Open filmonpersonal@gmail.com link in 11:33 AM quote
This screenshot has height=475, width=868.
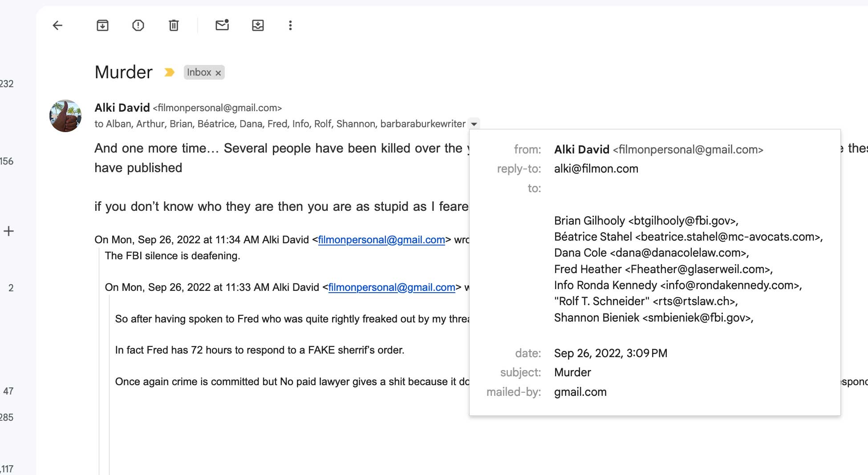391,287
